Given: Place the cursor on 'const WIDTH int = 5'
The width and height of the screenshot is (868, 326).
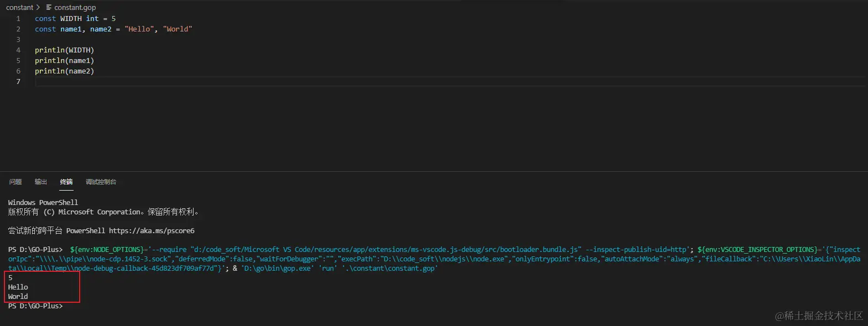Looking at the screenshot, I should (x=75, y=18).
